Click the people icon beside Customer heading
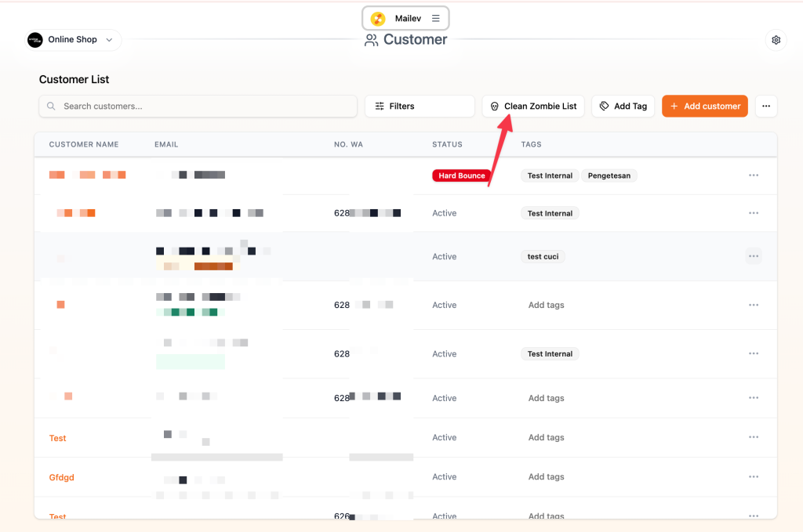This screenshot has height=532, width=803. pyautogui.click(x=371, y=40)
